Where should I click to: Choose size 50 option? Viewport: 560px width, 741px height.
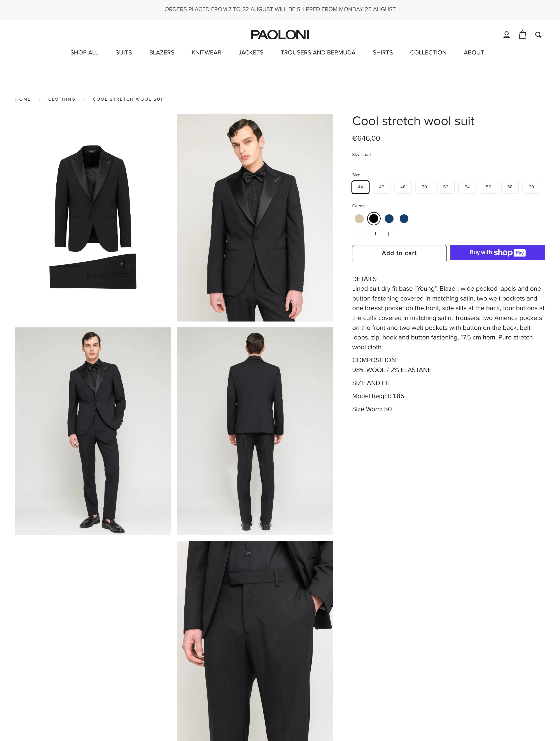424,187
